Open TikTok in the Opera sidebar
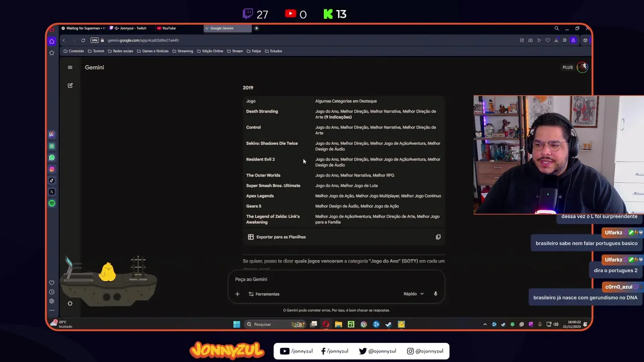 click(52, 180)
